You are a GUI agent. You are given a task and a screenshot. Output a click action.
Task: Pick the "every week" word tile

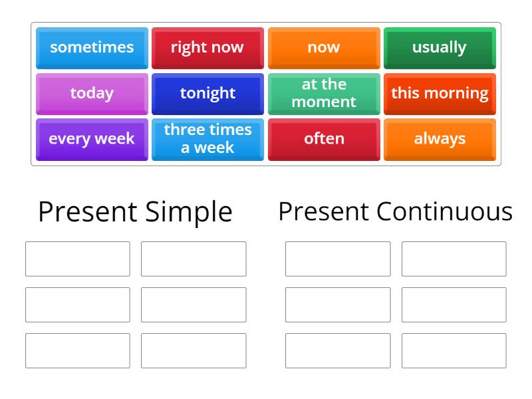click(x=91, y=139)
